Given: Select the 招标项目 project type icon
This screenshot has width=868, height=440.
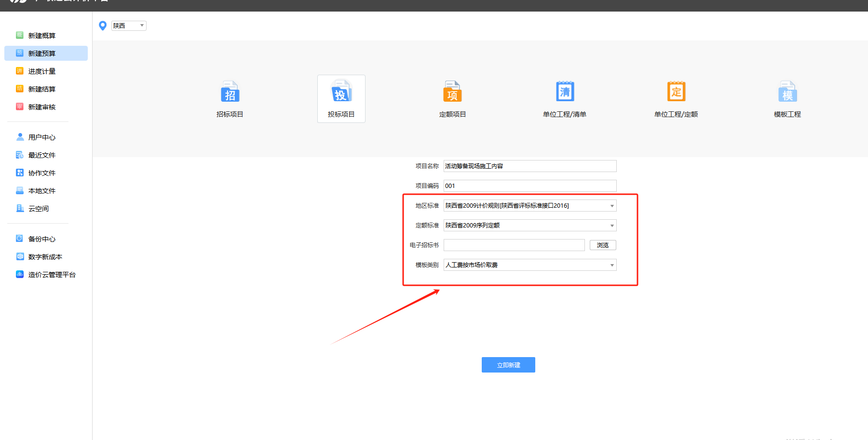Looking at the screenshot, I should pyautogui.click(x=230, y=92).
